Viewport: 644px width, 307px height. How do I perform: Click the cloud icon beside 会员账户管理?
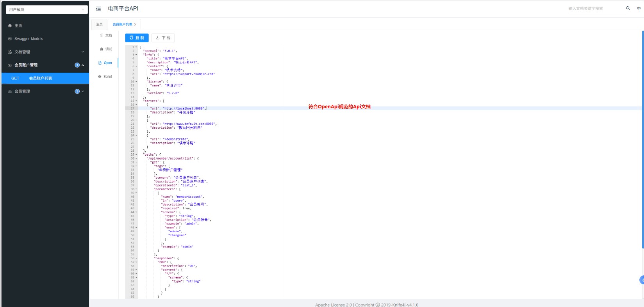pyautogui.click(x=10, y=65)
